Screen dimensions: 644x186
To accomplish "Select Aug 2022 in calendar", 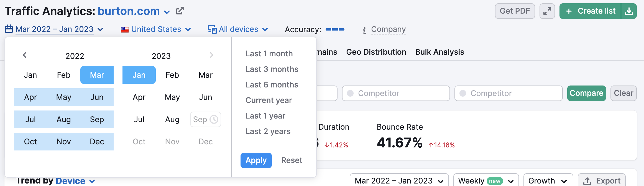I will [64, 119].
